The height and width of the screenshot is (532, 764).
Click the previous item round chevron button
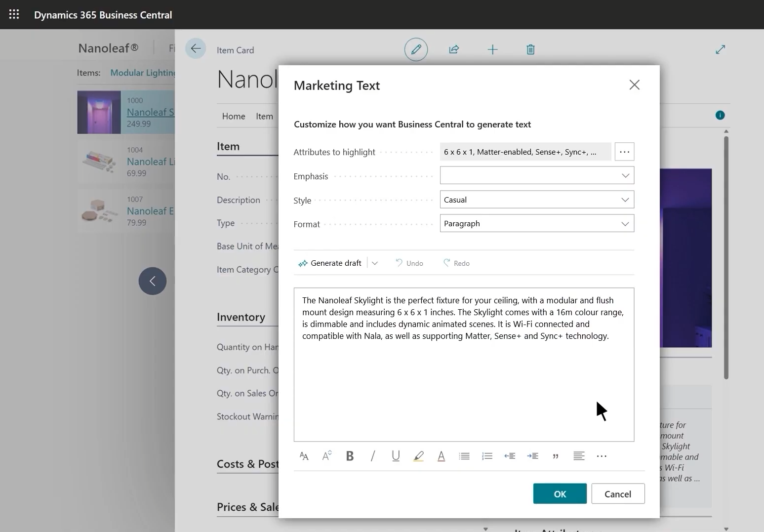click(x=153, y=281)
